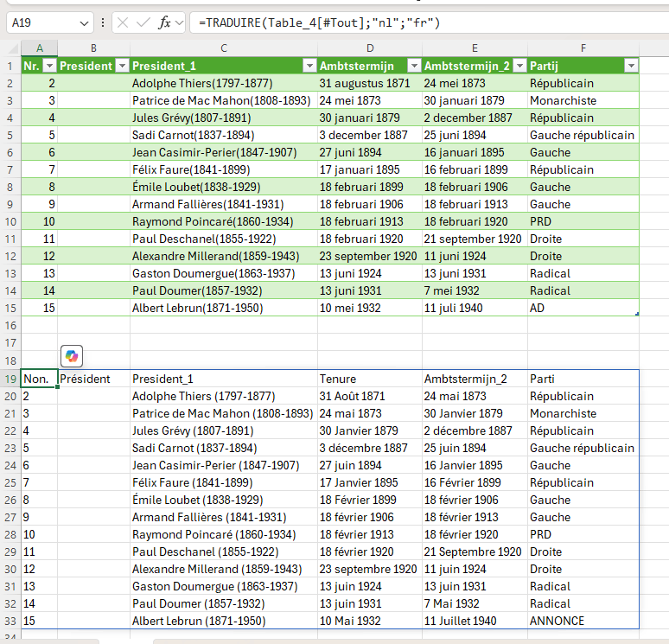669x644 pixels.
Task: Open the President_1 filter dropdown
Action: (309, 66)
